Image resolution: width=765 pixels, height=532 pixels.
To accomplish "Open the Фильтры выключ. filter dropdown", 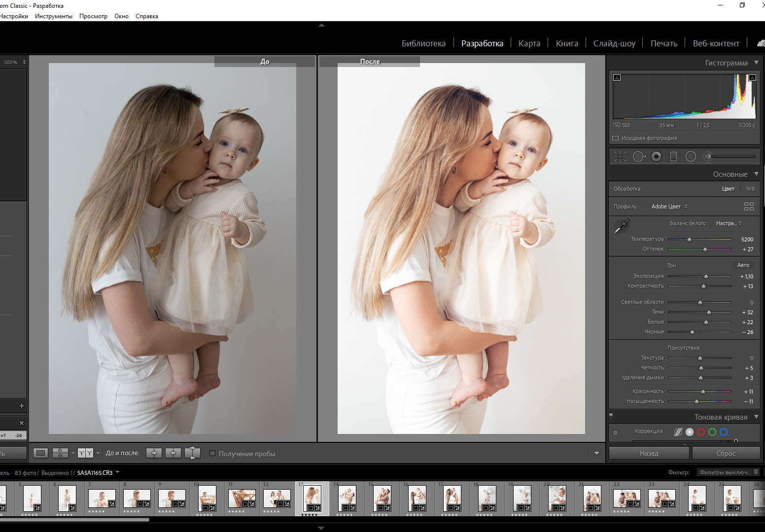I will click(728, 472).
